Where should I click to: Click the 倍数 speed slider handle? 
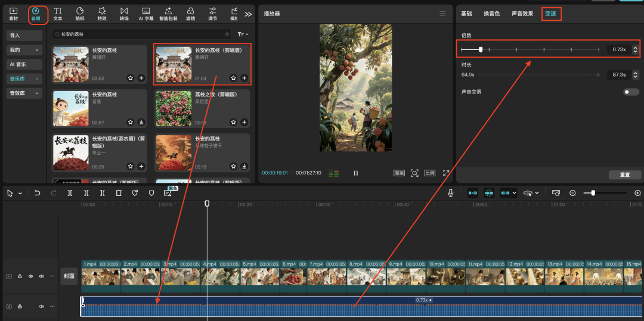point(481,49)
